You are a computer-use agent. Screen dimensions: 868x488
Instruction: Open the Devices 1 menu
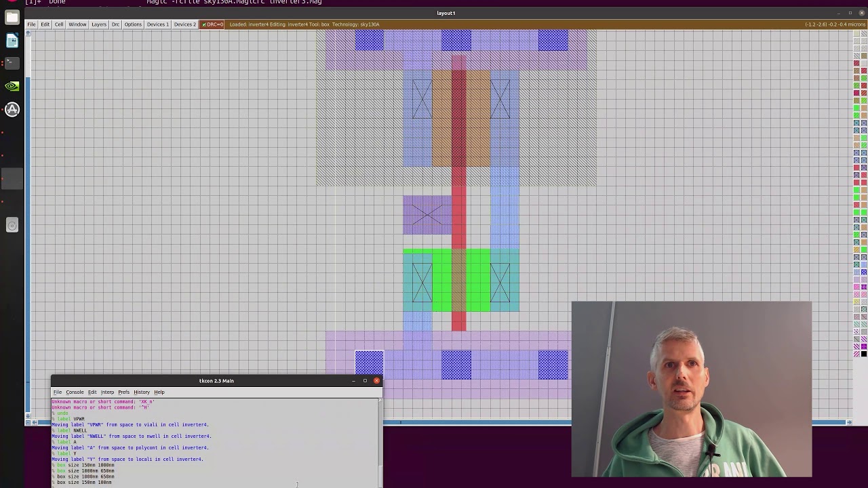point(157,24)
